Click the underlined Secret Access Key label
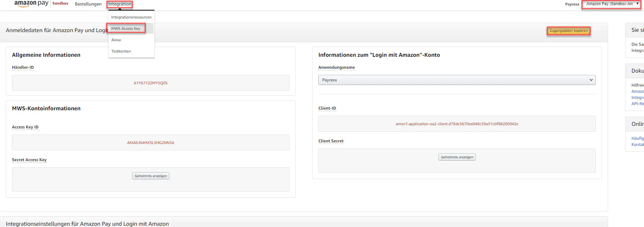644x227 pixels. pyautogui.click(x=29, y=160)
